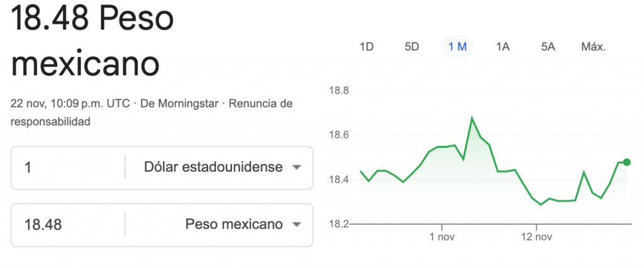Viewport: 644px width, 268px height.
Task: Expand the Dólar estadounidense currency dropdown
Action: (223, 167)
